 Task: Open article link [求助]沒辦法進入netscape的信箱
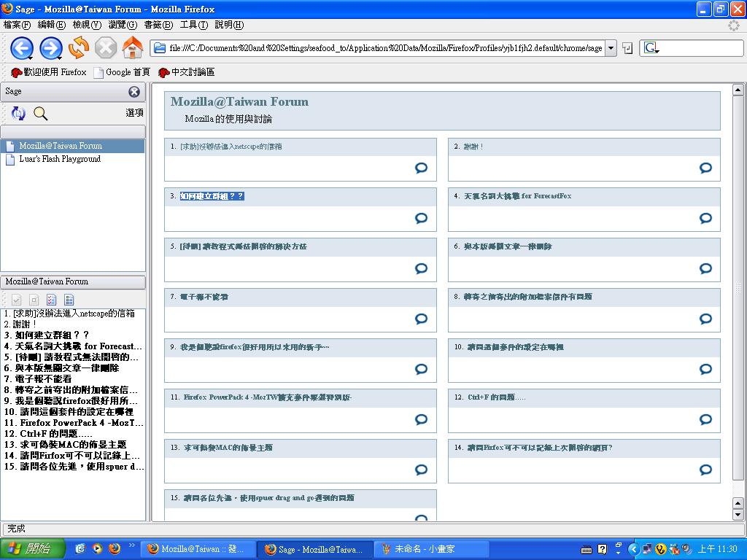[x=231, y=147]
